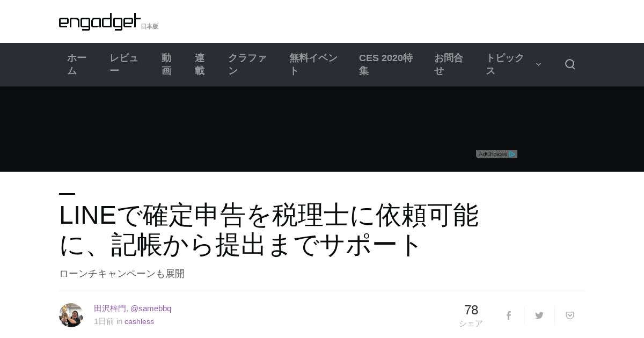This screenshot has height=338, width=644.
Task: Go to レビュー section
Action: [124, 64]
